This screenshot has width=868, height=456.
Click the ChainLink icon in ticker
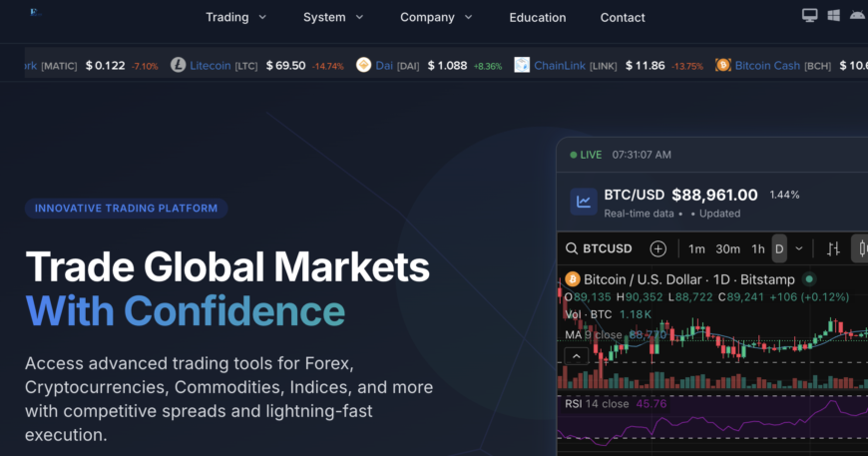click(522, 65)
